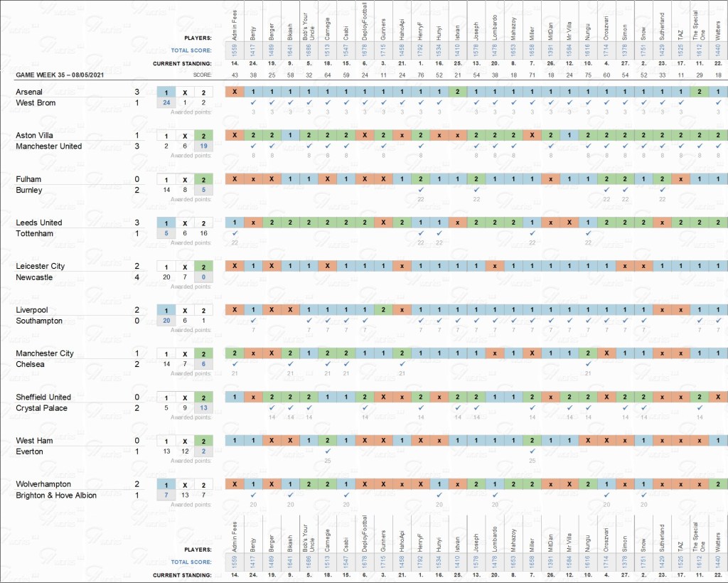The width and height of the screenshot is (728, 583).
Task: Click Admin Fees' checkmark in the Leeds United row
Action: (x=235, y=233)
